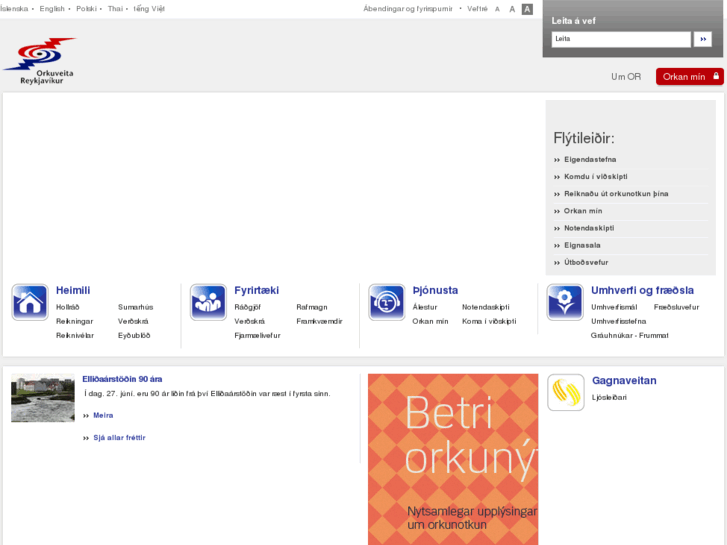
Task: Open the Heimili house icon
Action: [30, 302]
